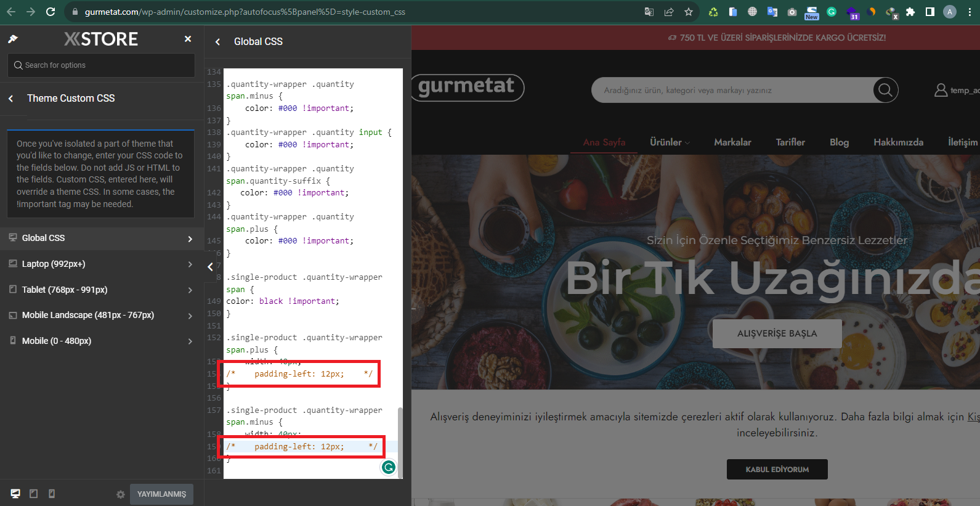The height and width of the screenshot is (506, 980).
Task: Close the XStore customizer panel
Action: click(x=188, y=39)
